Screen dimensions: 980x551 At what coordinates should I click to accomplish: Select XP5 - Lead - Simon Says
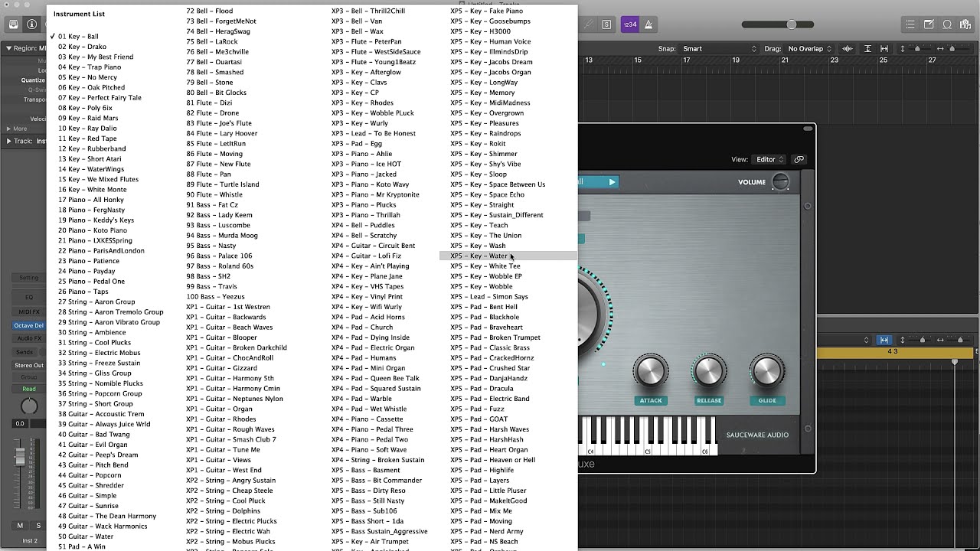(488, 296)
